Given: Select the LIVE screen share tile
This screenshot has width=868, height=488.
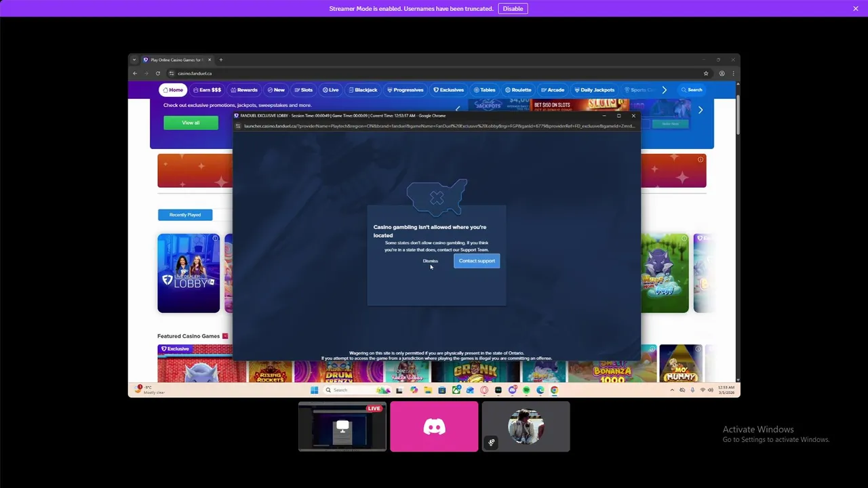Looking at the screenshot, I should (x=342, y=426).
